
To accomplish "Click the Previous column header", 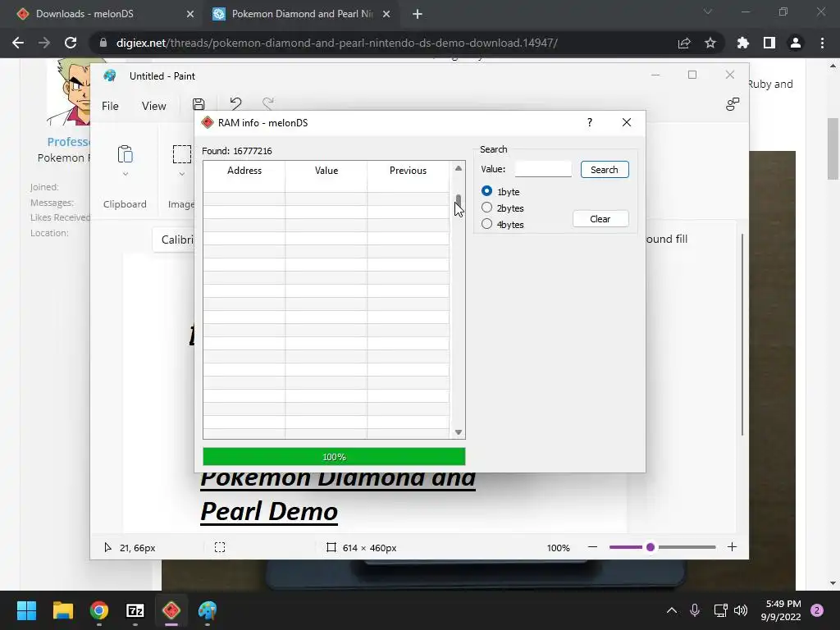I will [408, 171].
